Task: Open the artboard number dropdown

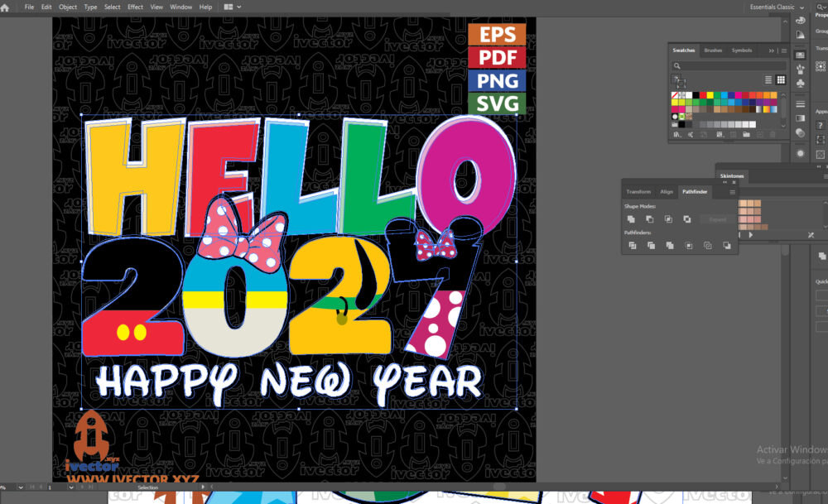Action: [70, 487]
